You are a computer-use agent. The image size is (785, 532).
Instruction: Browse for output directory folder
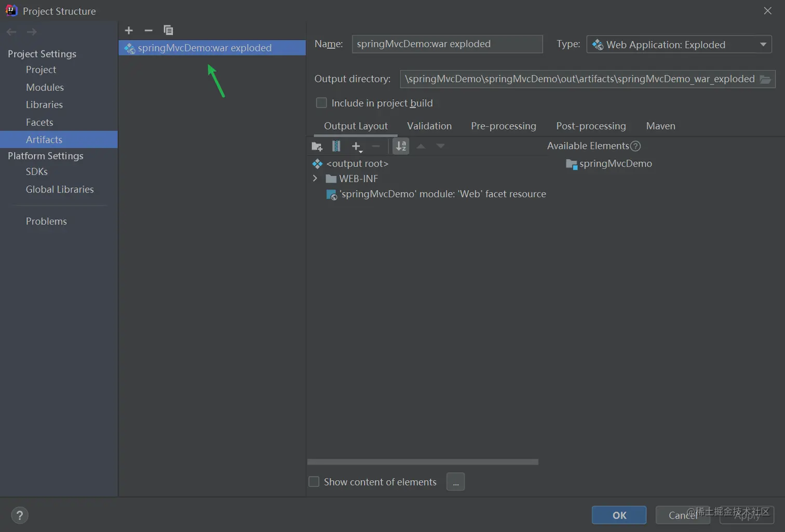pos(765,79)
